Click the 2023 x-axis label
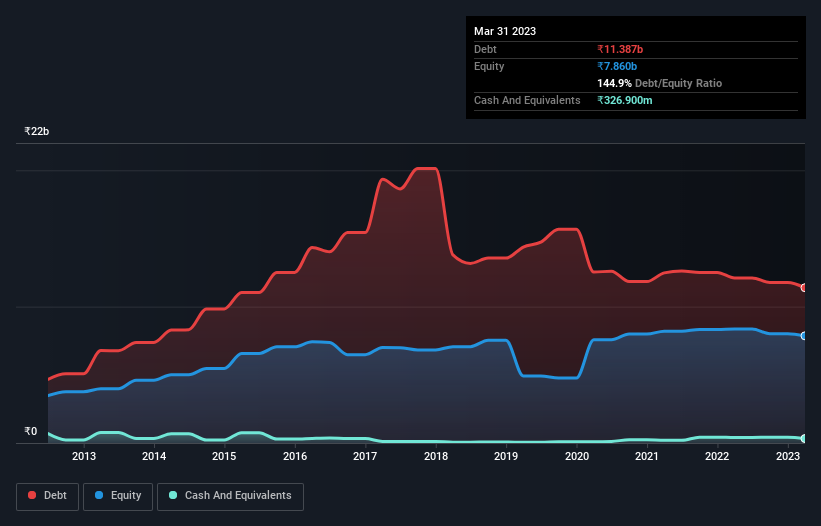821x526 pixels. pyautogui.click(x=787, y=456)
